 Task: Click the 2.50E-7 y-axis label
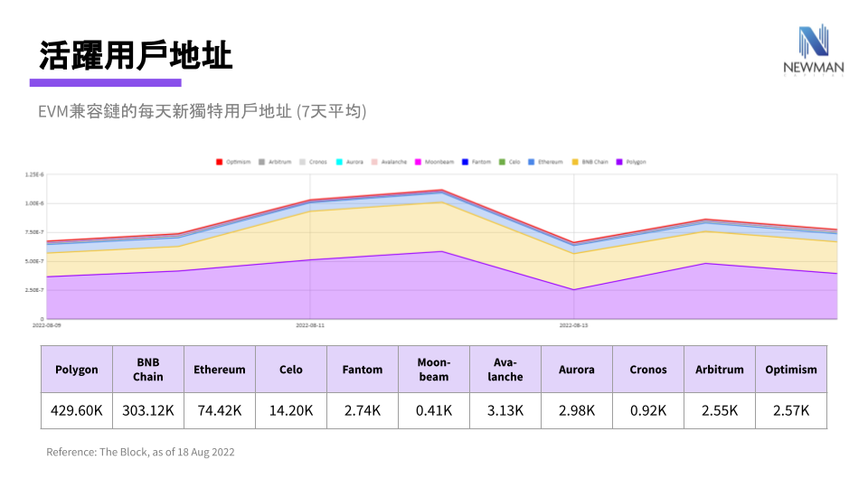pos(34,290)
